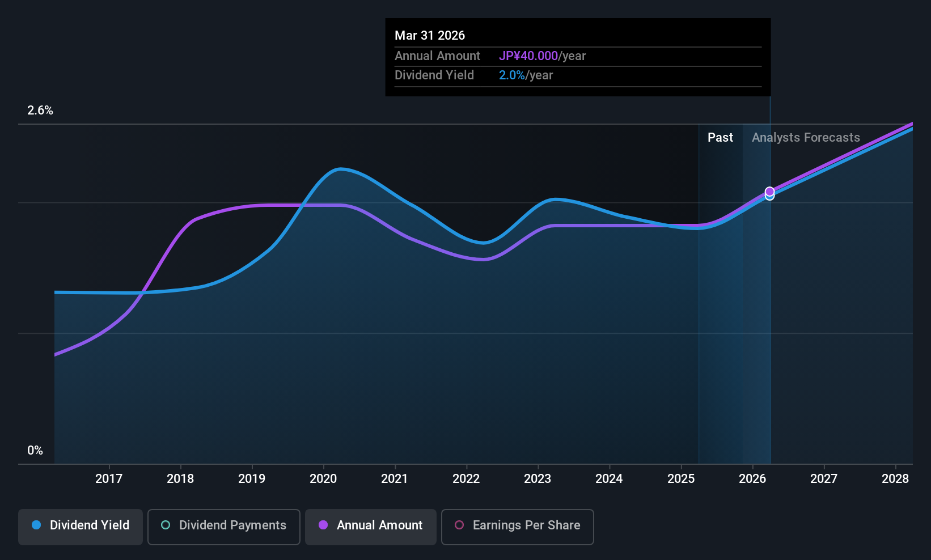The width and height of the screenshot is (931, 560).
Task: Pick 2024 on the time axis
Action: tap(609, 479)
